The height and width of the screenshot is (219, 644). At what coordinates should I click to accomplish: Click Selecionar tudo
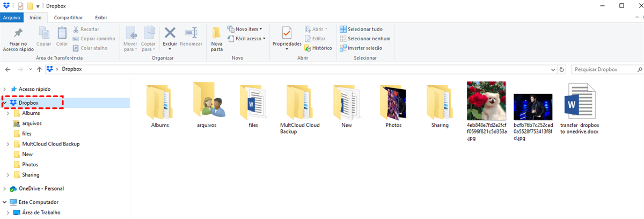click(x=361, y=29)
